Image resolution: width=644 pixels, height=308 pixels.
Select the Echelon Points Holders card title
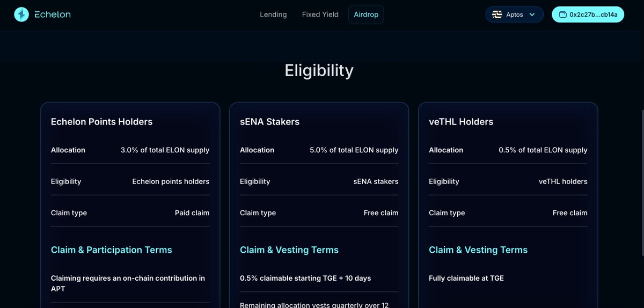[101, 122]
